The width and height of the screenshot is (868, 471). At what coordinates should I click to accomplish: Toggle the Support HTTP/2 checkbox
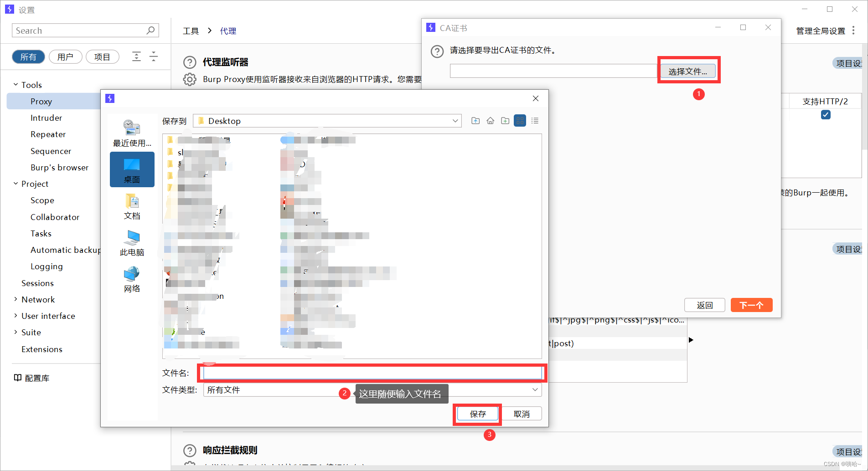826,115
